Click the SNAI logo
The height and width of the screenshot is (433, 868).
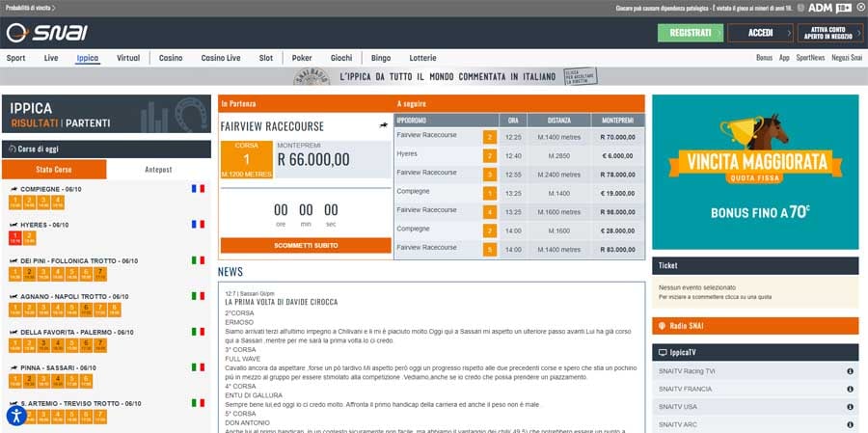point(46,33)
